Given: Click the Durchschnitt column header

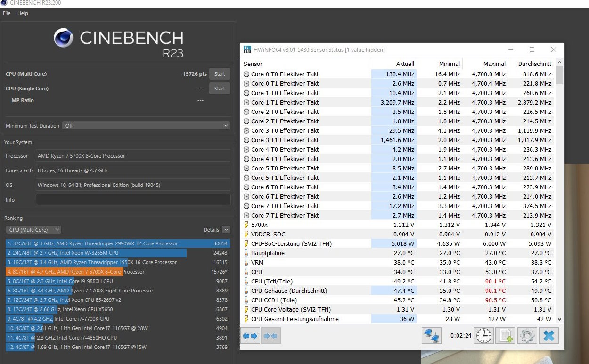Looking at the screenshot, I should pyautogui.click(x=531, y=64).
